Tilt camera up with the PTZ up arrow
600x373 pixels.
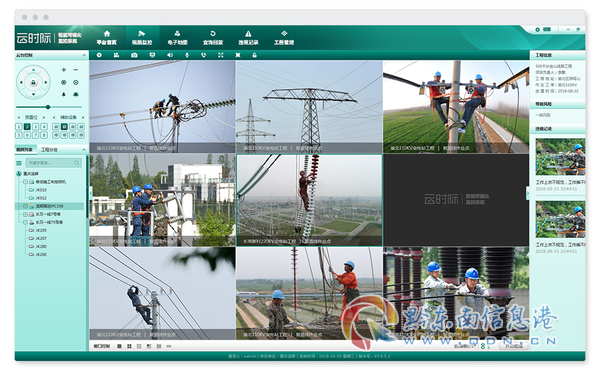pyautogui.click(x=34, y=70)
